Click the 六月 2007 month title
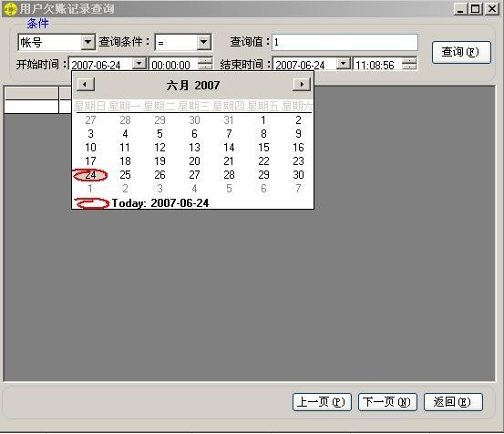Image resolution: width=504 pixels, height=434 pixels. 193,86
